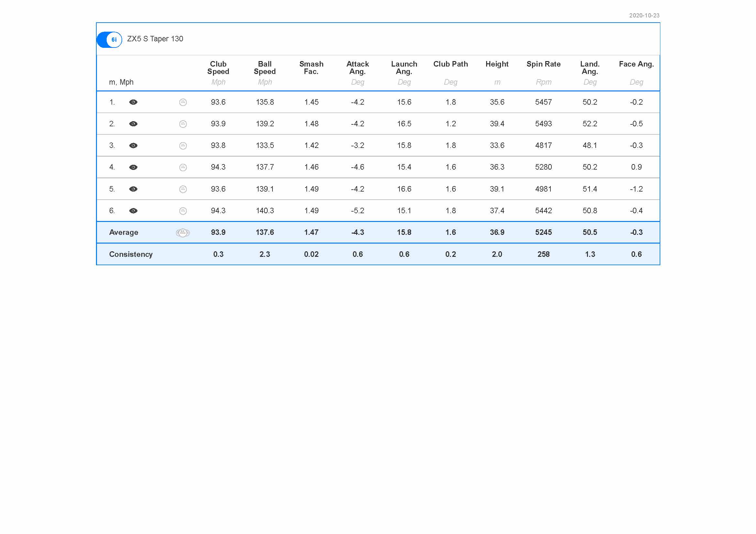
Task: Click the m, Mph units label
Action: click(x=121, y=82)
